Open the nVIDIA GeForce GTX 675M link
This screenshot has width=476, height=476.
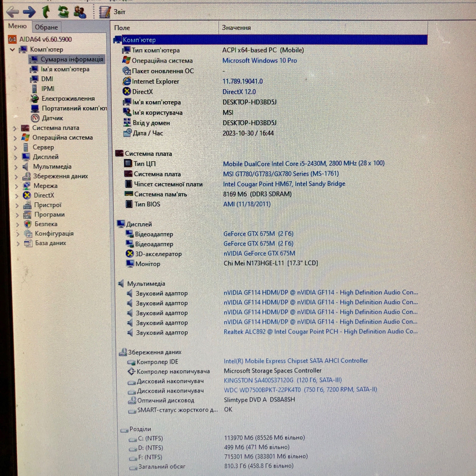coord(259,253)
